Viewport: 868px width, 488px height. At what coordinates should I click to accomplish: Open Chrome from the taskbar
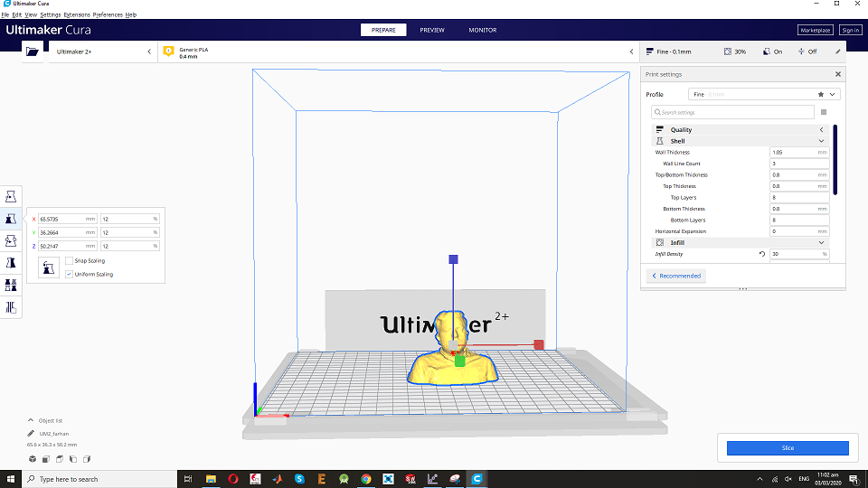(366, 479)
